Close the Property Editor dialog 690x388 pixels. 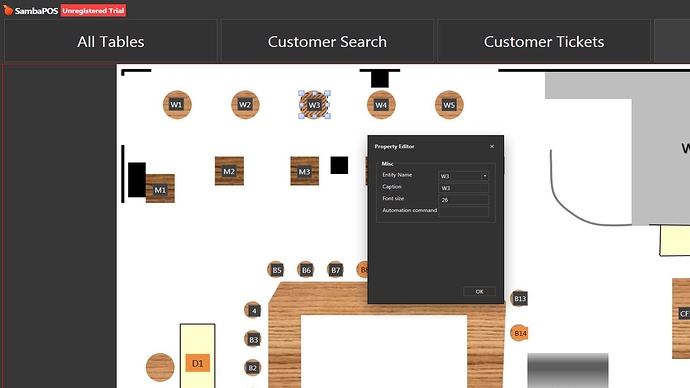point(492,146)
